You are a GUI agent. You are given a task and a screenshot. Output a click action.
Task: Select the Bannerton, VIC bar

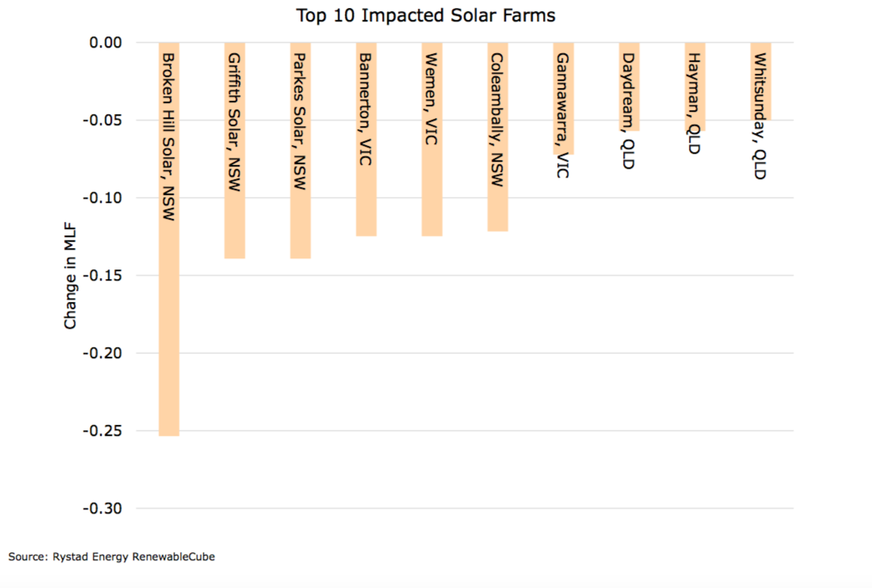click(x=366, y=206)
